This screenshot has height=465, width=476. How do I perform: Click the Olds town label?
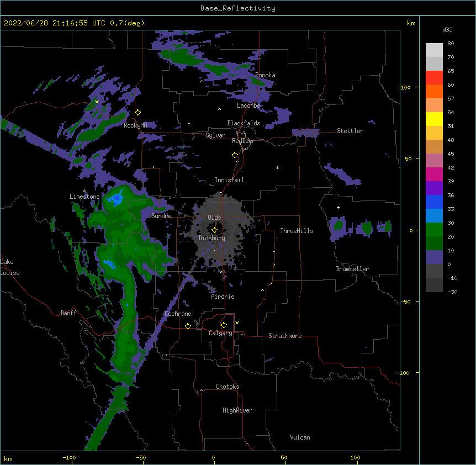pos(214,218)
